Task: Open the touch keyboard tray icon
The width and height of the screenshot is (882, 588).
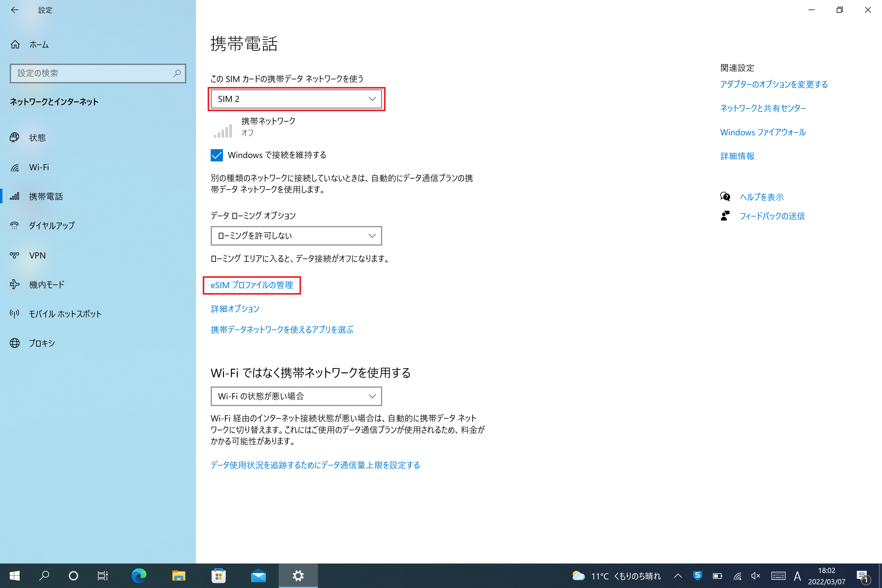Action: click(x=778, y=576)
